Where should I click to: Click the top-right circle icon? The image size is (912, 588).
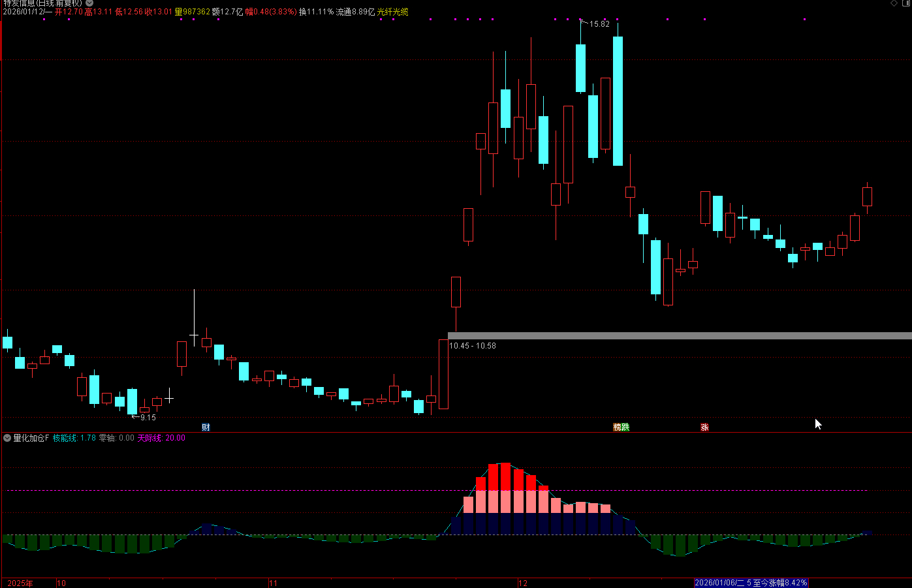pos(905,3)
